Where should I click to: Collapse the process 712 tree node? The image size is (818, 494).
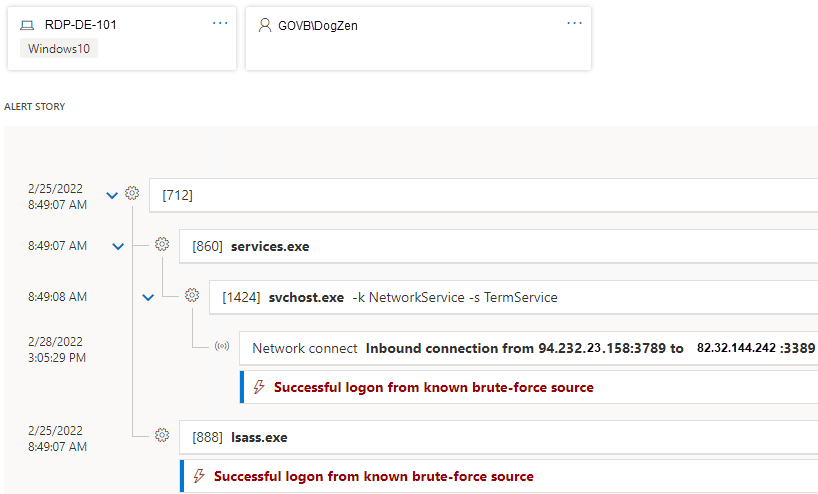[x=111, y=195]
